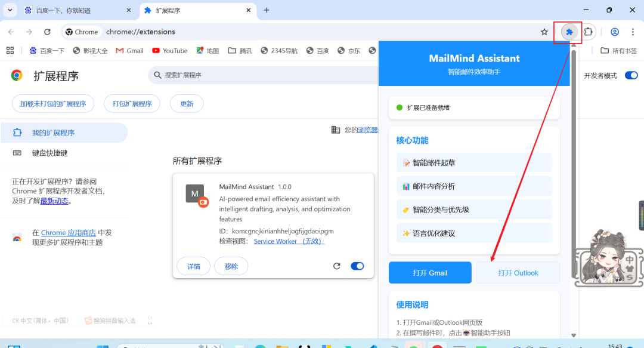This screenshot has width=644, height=348.
Task: Open the Chrome profile avatar icon
Action: (x=614, y=32)
